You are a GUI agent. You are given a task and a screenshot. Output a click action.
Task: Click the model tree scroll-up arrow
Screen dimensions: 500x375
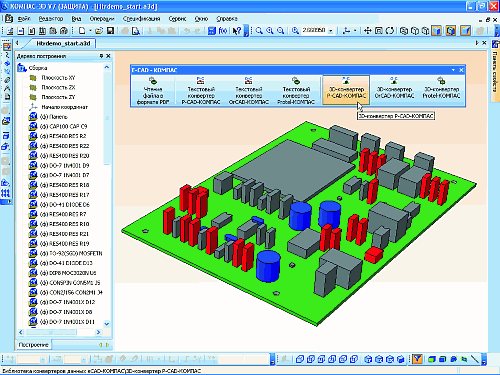click(107, 67)
